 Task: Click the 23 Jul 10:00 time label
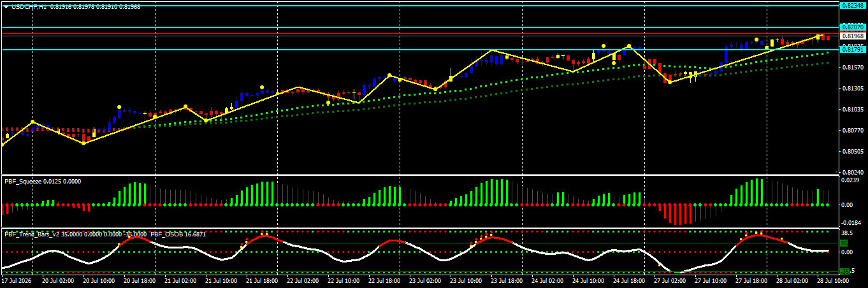[466, 280]
